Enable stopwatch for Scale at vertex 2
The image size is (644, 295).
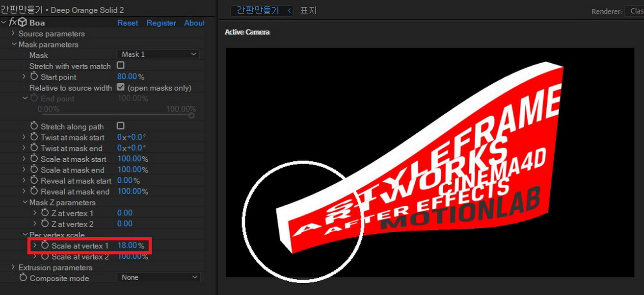click(x=45, y=256)
